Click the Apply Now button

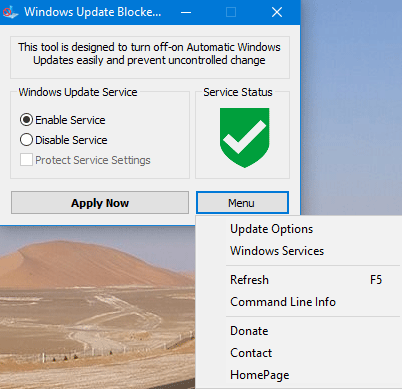(100, 203)
